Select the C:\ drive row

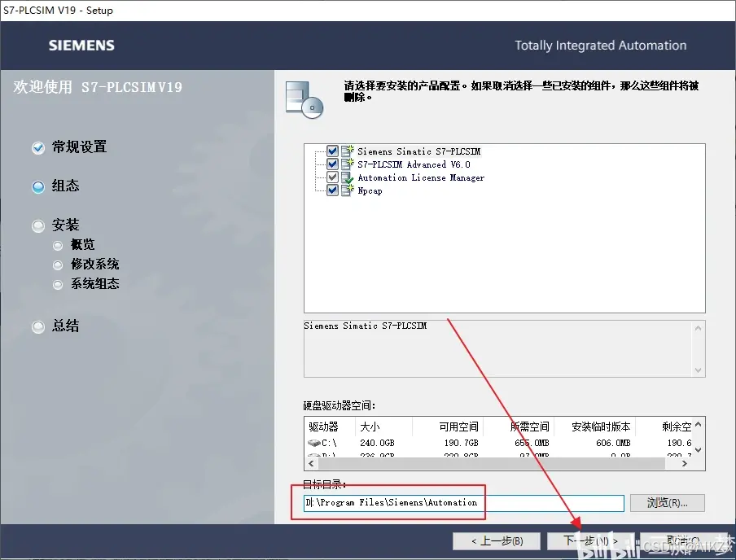click(x=499, y=443)
